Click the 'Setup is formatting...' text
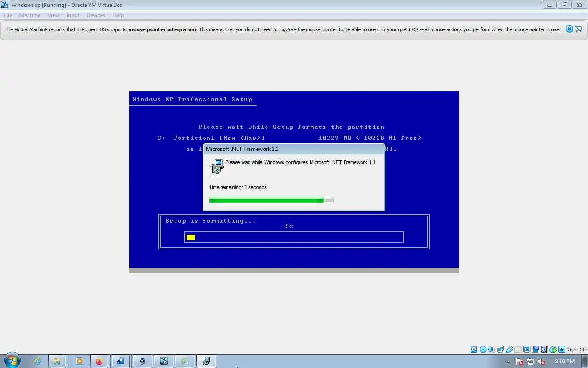Image resolution: width=588 pixels, height=368 pixels. tap(210, 221)
